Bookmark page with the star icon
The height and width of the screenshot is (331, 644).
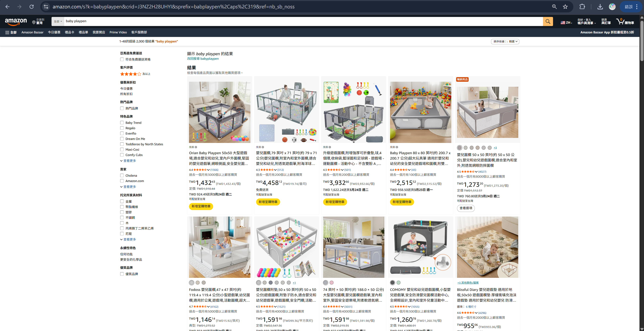pos(565,7)
